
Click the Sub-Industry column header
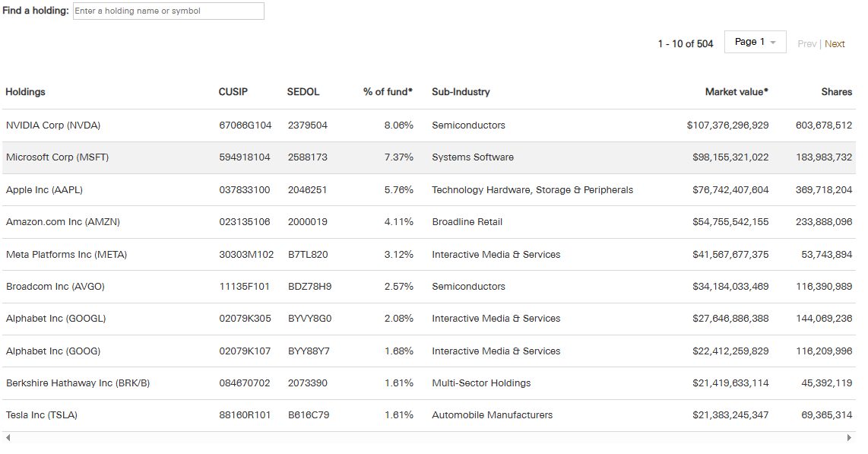(x=461, y=92)
